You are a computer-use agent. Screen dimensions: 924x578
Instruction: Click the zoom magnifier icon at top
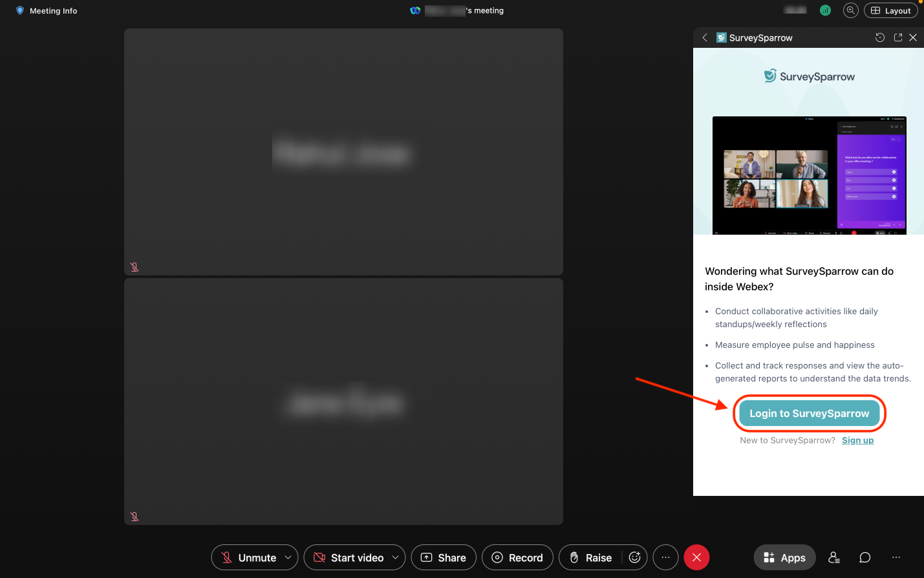coord(850,10)
